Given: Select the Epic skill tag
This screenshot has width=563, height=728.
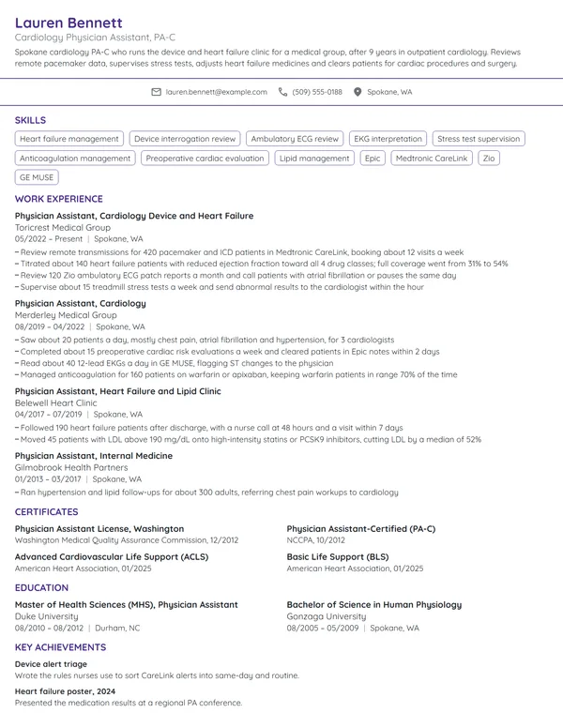Looking at the screenshot, I should point(373,159).
